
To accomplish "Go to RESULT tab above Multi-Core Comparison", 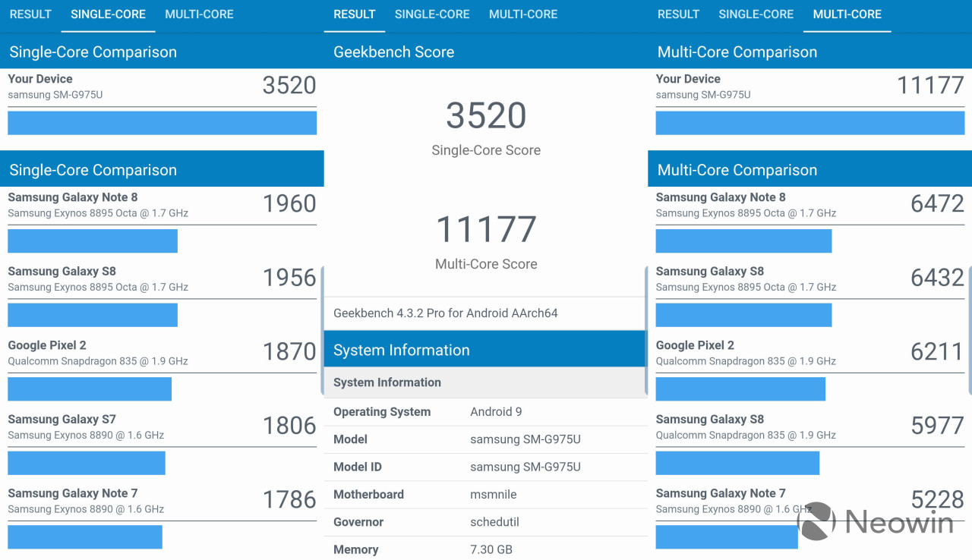I will 678,14.
